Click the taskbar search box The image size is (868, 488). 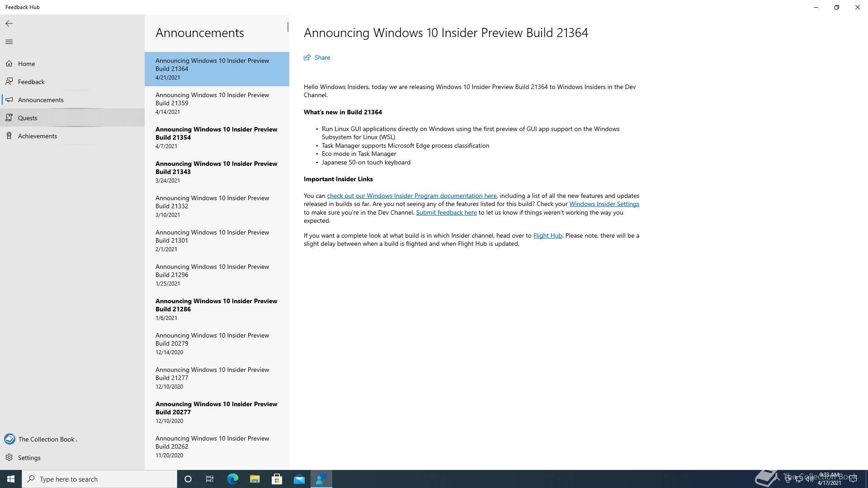(99, 479)
